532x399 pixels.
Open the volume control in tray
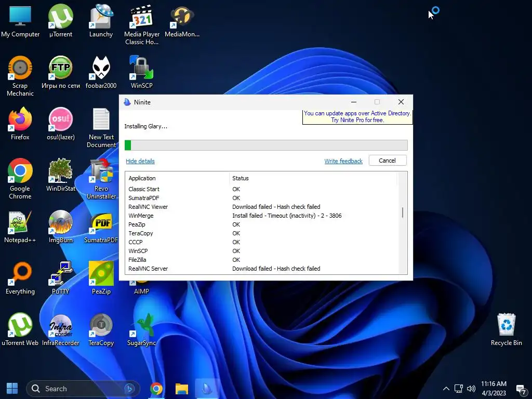click(471, 389)
